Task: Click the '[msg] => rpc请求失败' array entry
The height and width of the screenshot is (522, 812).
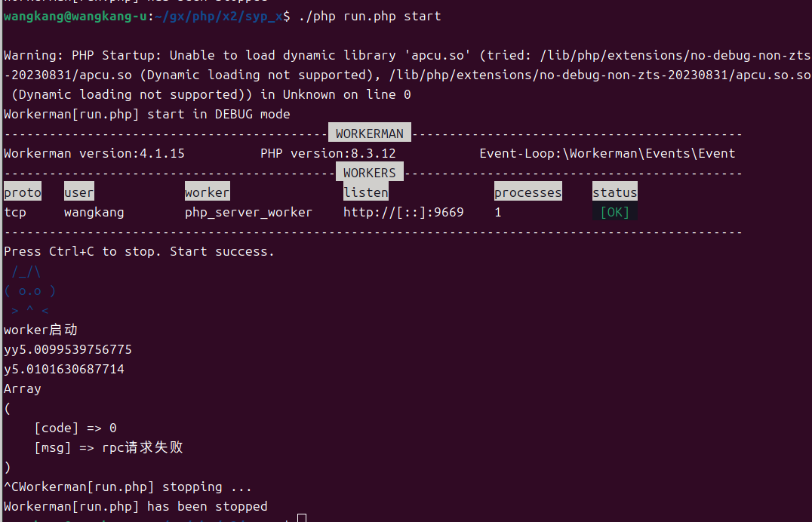Action: coord(109,447)
